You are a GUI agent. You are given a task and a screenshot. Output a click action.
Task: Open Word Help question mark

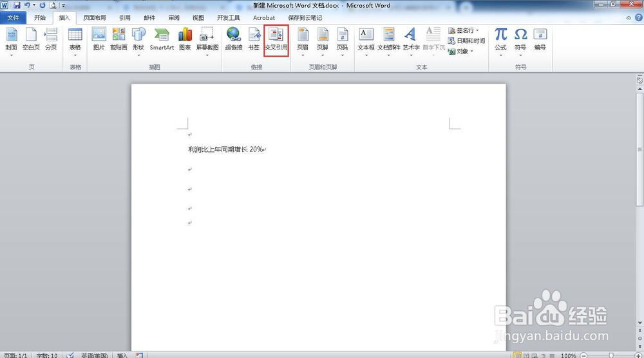(639, 17)
